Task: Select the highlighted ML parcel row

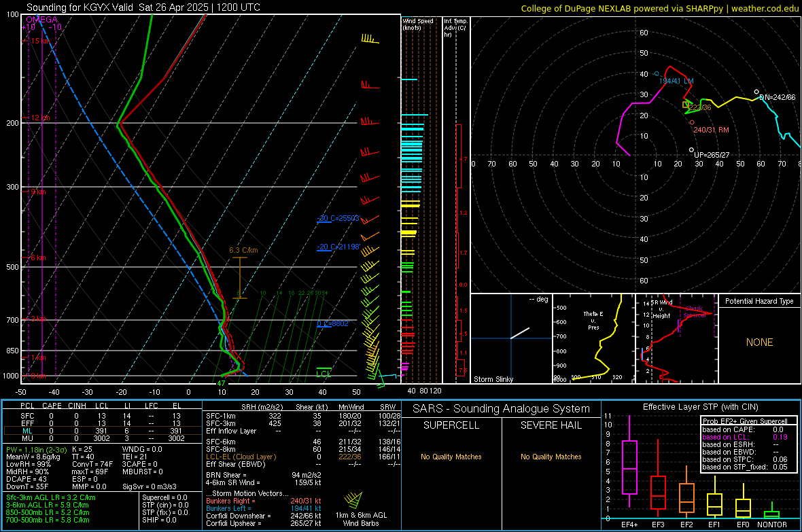Action: click(103, 431)
